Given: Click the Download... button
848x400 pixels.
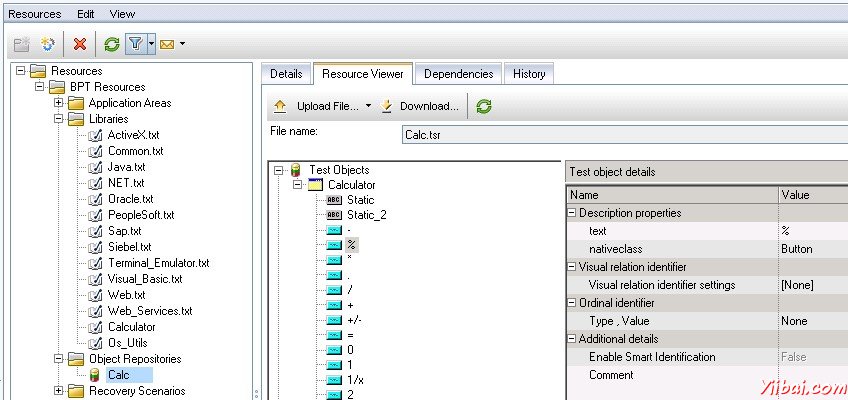Looking at the screenshot, I should (x=420, y=106).
